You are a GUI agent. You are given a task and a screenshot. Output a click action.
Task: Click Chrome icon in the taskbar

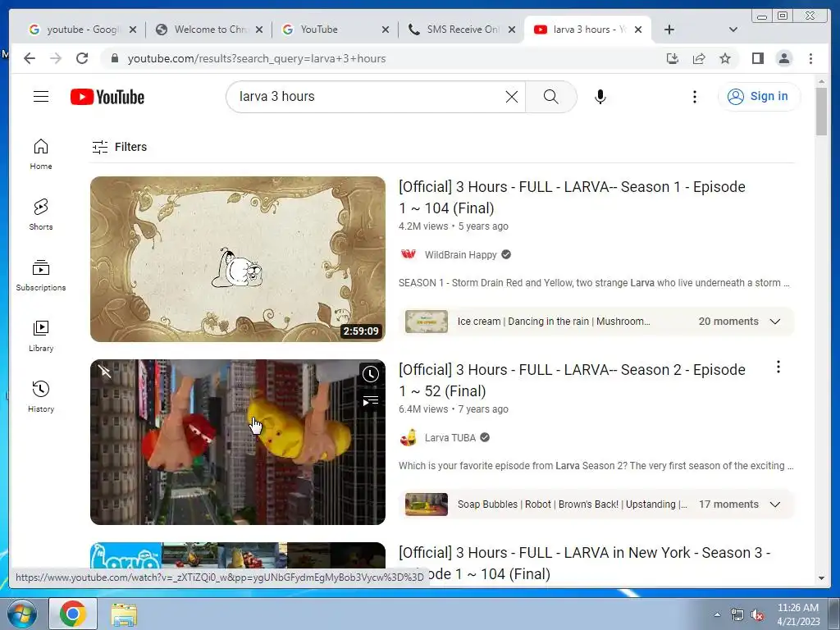tap(73, 614)
